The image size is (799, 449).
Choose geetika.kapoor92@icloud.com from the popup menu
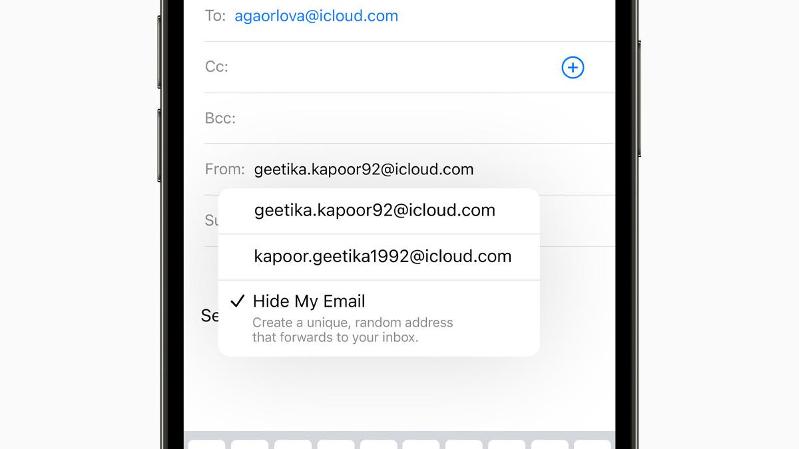click(375, 210)
